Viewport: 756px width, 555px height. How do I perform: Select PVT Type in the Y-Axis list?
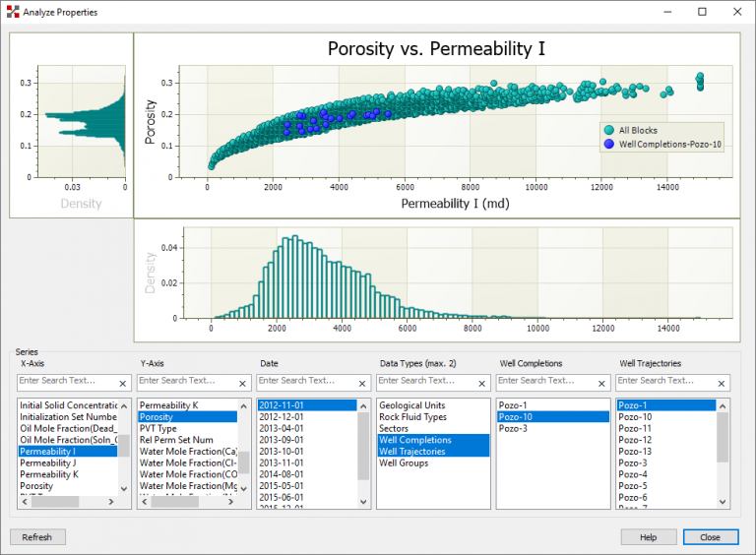pos(158,428)
